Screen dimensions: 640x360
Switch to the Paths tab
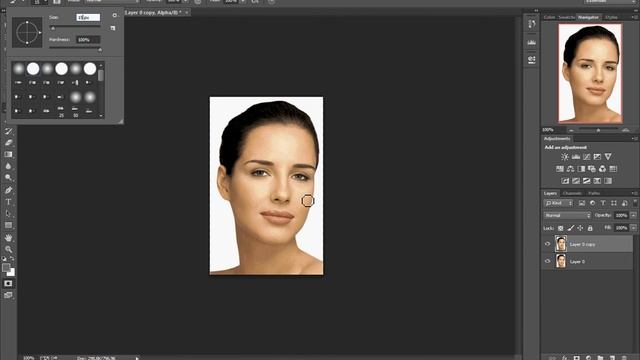[594, 193]
